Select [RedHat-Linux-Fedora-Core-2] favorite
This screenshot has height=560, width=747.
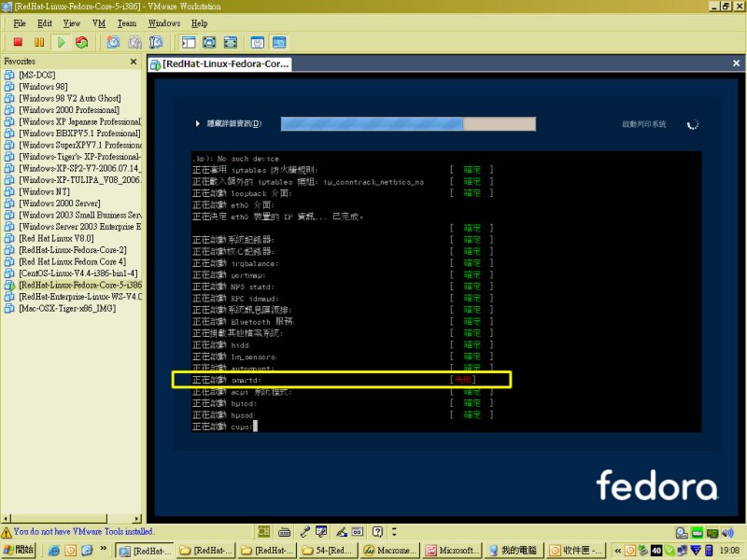[x=73, y=249]
